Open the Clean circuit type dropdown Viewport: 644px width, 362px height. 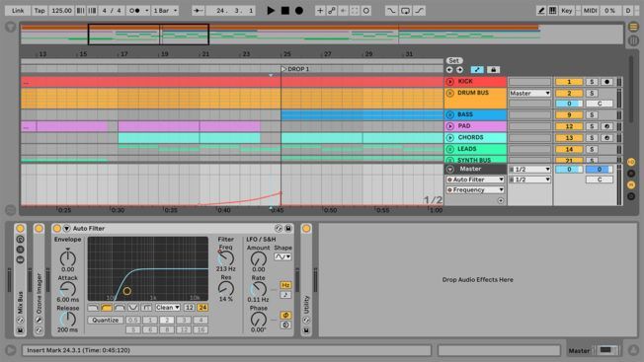pos(168,308)
